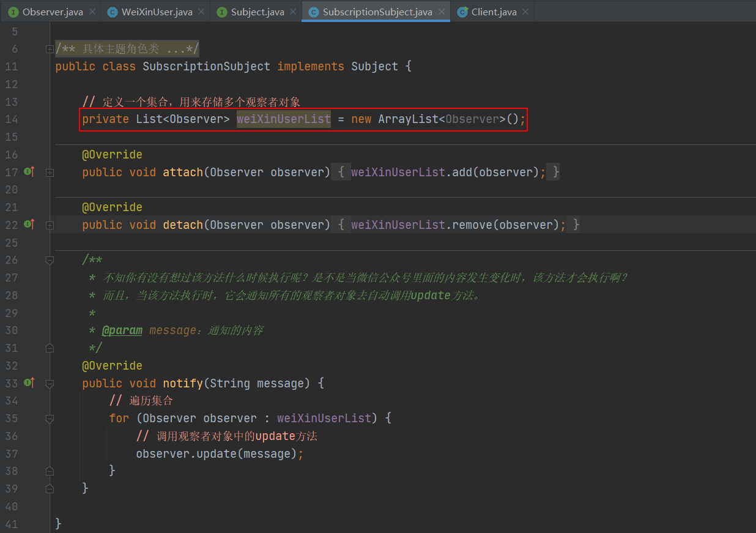The height and width of the screenshot is (533, 756).
Task: Click the implements gutter icon for notify method
Action: [29, 383]
